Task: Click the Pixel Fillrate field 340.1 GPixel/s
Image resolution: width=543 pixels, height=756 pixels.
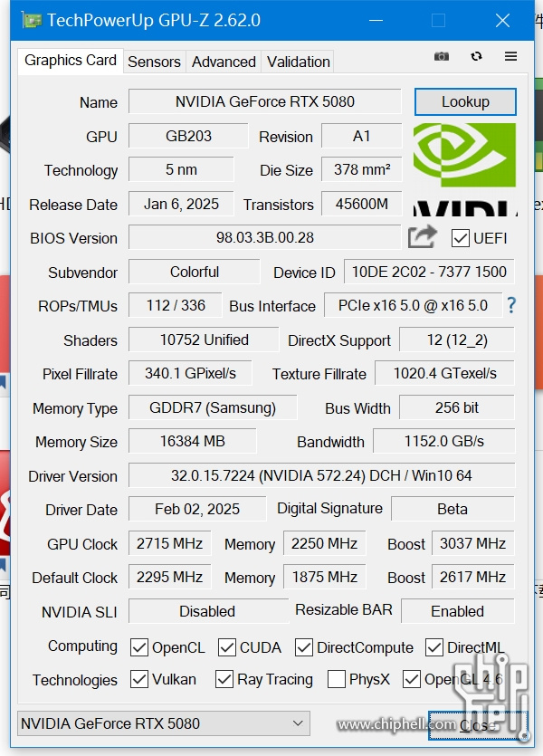Action: pos(190,373)
